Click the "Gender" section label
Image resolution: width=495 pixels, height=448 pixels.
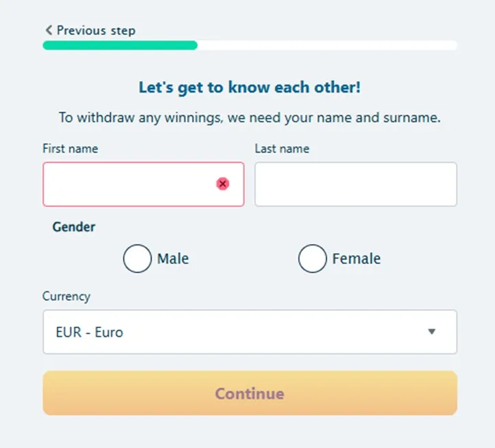(x=74, y=226)
